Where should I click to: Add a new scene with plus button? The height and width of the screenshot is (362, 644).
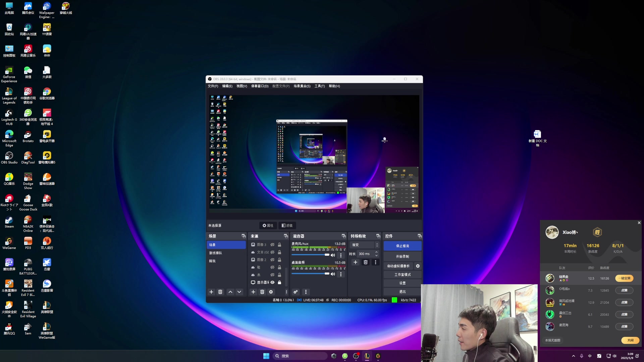211,292
